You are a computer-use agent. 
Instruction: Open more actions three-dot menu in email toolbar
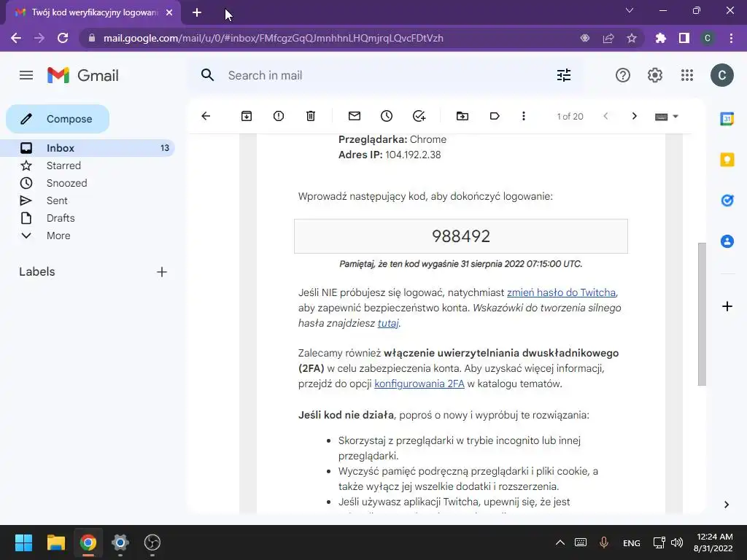(x=524, y=116)
